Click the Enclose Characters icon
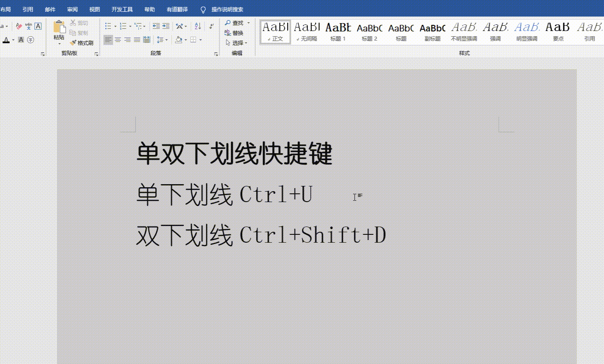Viewport: 604px width, 364px height. pos(31,40)
